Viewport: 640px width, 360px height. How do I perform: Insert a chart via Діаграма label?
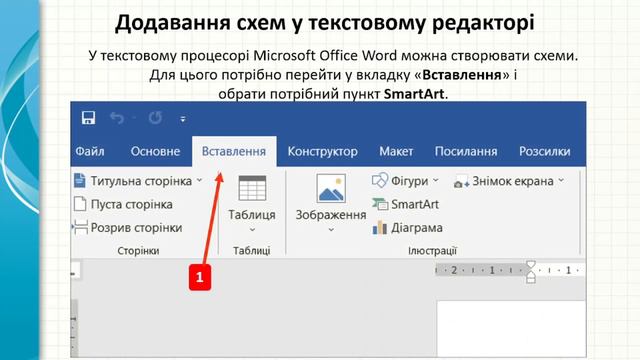417,228
